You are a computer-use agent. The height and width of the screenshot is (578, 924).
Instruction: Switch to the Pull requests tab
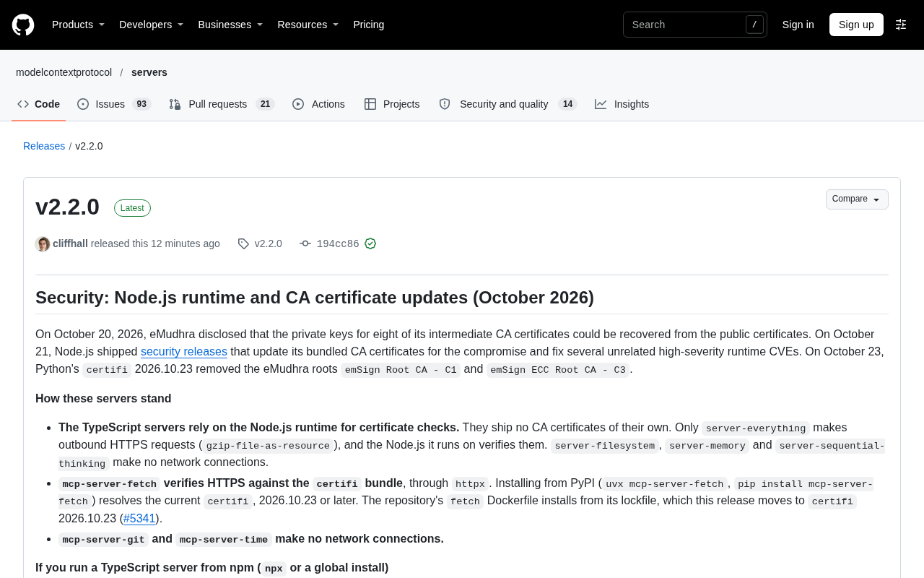pyautogui.click(x=222, y=104)
